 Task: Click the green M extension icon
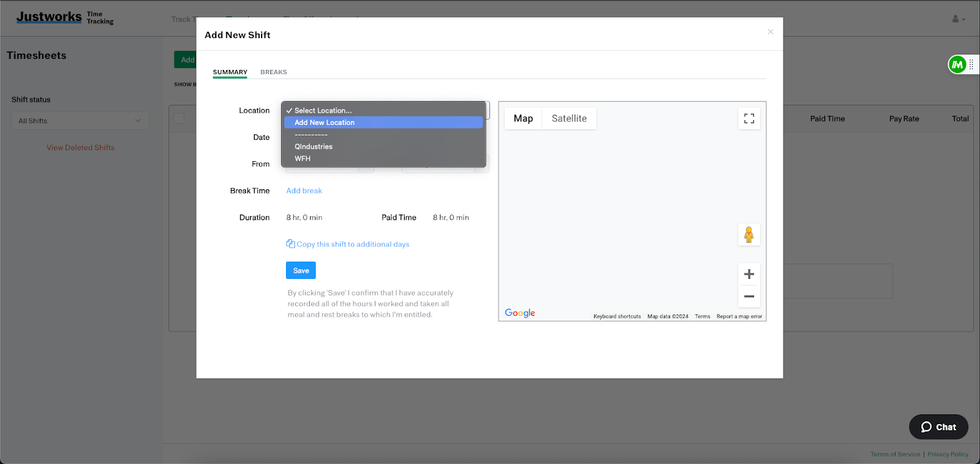957,64
